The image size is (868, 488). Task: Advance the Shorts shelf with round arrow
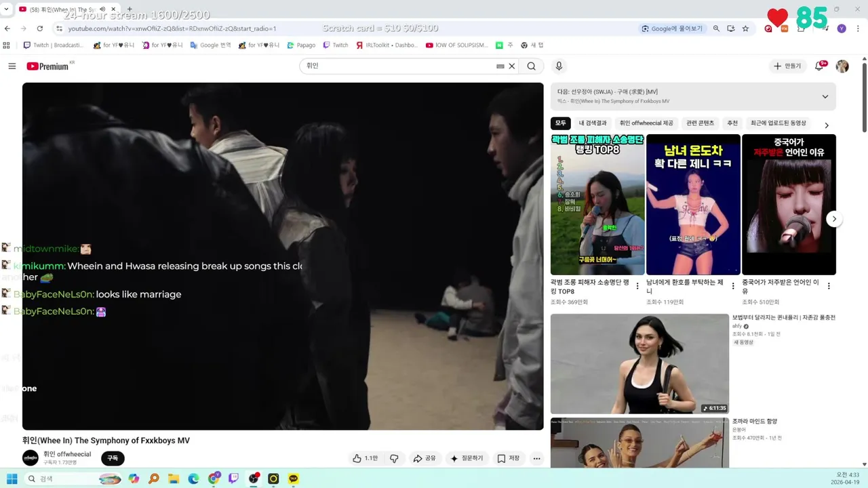834,219
